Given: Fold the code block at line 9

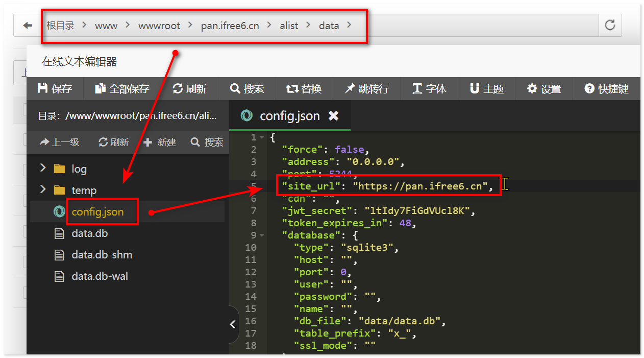Looking at the screenshot, I should [x=262, y=235].
